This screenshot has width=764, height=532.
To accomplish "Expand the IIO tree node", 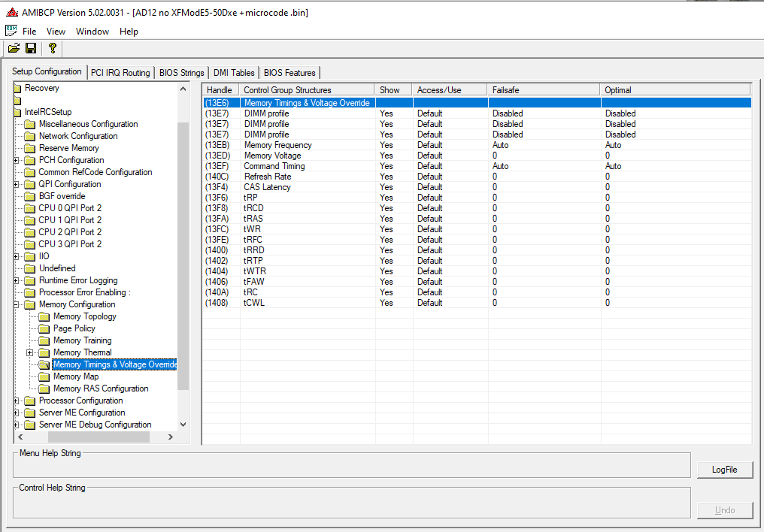I will [16, 256].
